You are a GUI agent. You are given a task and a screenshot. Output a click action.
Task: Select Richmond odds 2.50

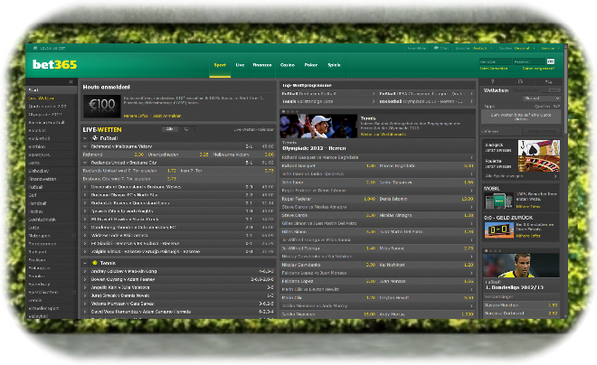(x=139, y=155)
